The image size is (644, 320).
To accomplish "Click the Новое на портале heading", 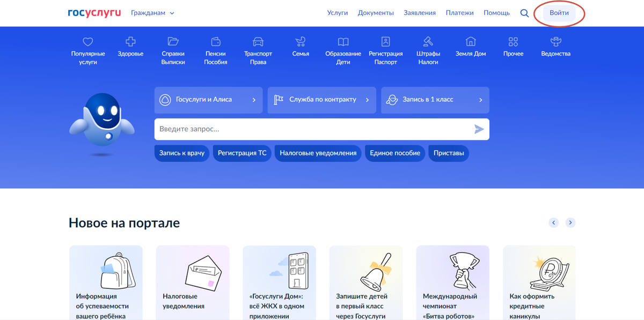I will (x=124, y=223).
